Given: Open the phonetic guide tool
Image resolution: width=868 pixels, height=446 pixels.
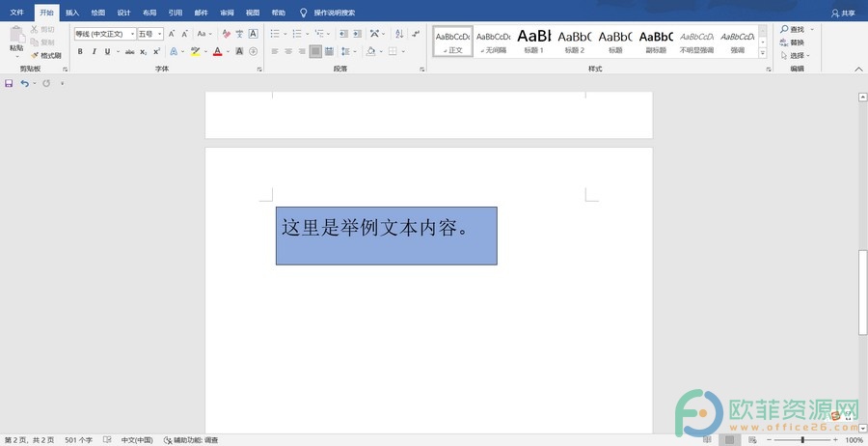Looking at the screenshot, I should pyautogui.click(x=239, y=34).
